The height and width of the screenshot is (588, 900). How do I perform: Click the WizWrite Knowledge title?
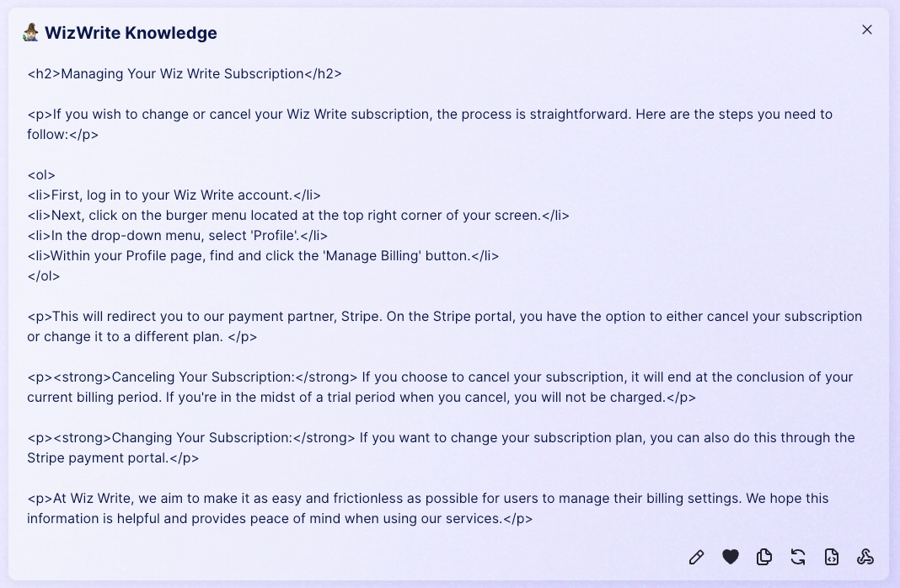coord(131,33)
